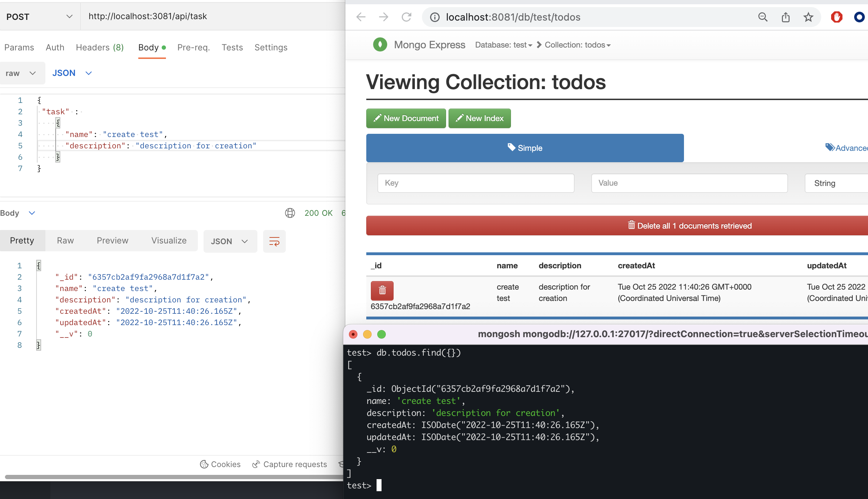Click the zoom magnifier icon in the address bar
Image resolution: width=868 pixels, height=499 pixels.
763,17
